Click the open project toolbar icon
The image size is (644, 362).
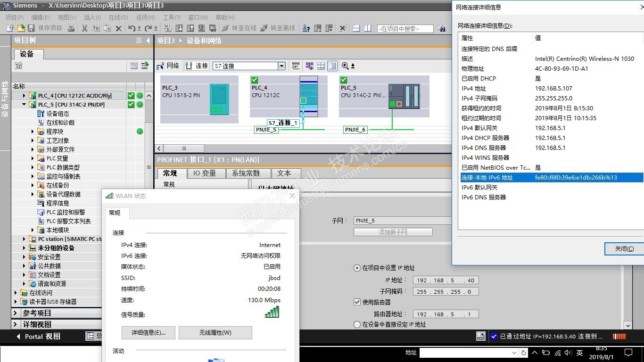pyautogui.click(x=21, y=28)
